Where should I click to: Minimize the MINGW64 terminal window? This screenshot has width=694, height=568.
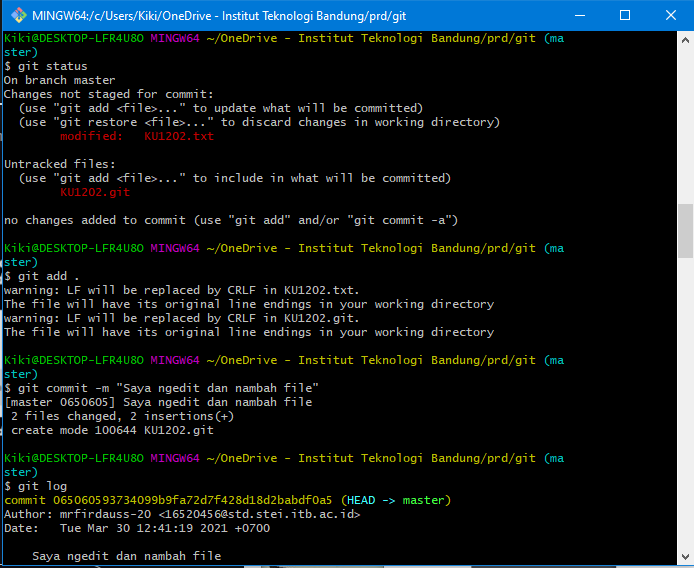click(x=580, y=15)
